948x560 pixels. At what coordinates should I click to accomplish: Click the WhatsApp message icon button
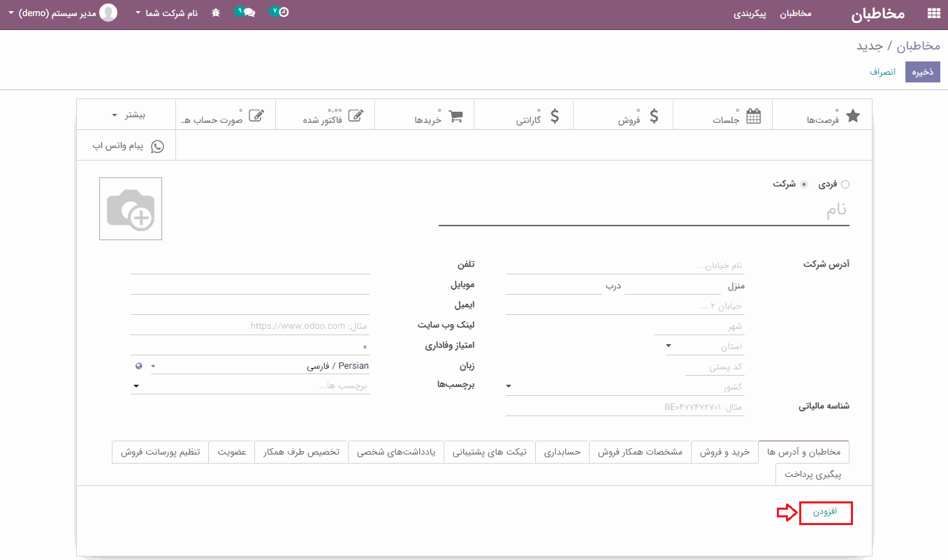(x=127, y=146)
